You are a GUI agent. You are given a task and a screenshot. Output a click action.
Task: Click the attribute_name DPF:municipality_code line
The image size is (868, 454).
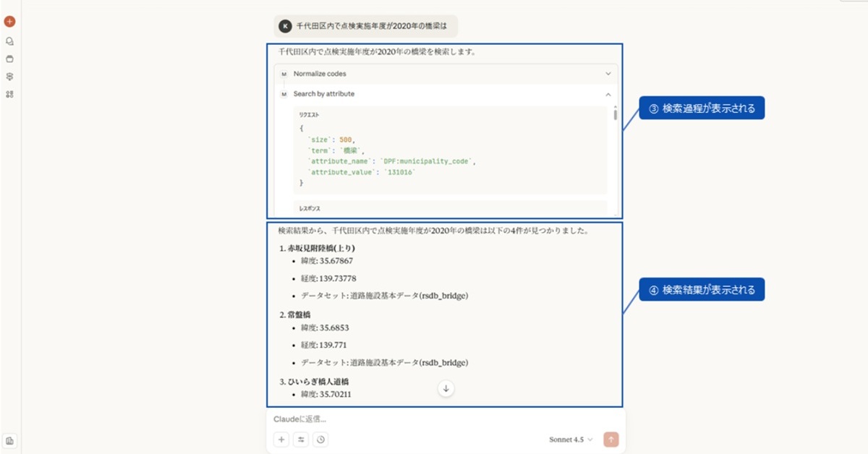391,161
